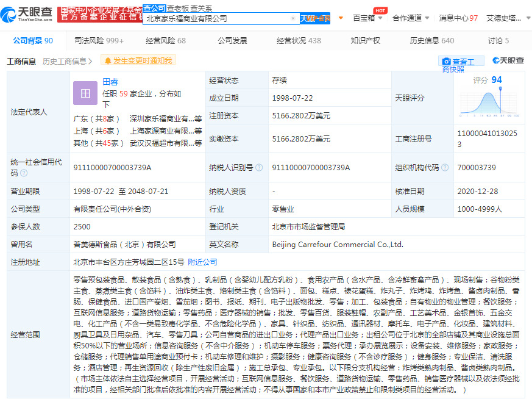Click the credit code 91110000700003739A under 统一社会信用代码
The height and width of the screenshot is (399, 532).
click(112, 167)
